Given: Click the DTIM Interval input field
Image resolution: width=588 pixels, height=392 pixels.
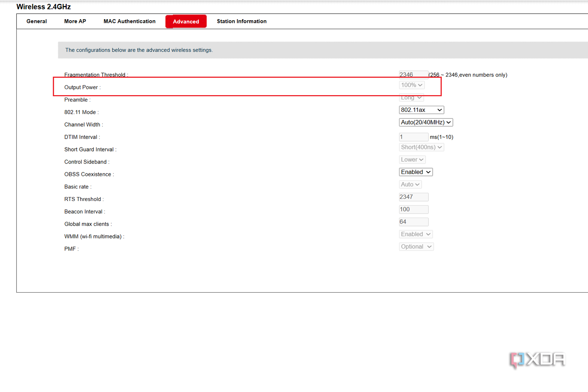Looking at the screenshot, I should 413,137.
